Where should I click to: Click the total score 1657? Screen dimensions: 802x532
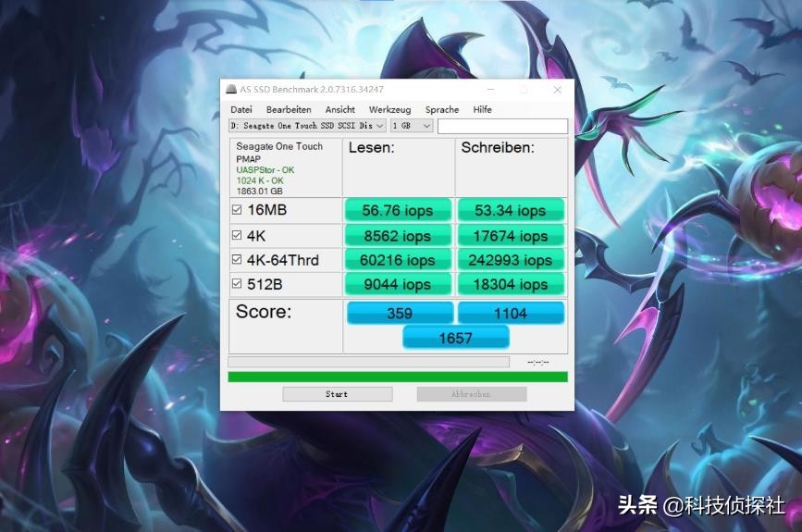tap(456, 338)
